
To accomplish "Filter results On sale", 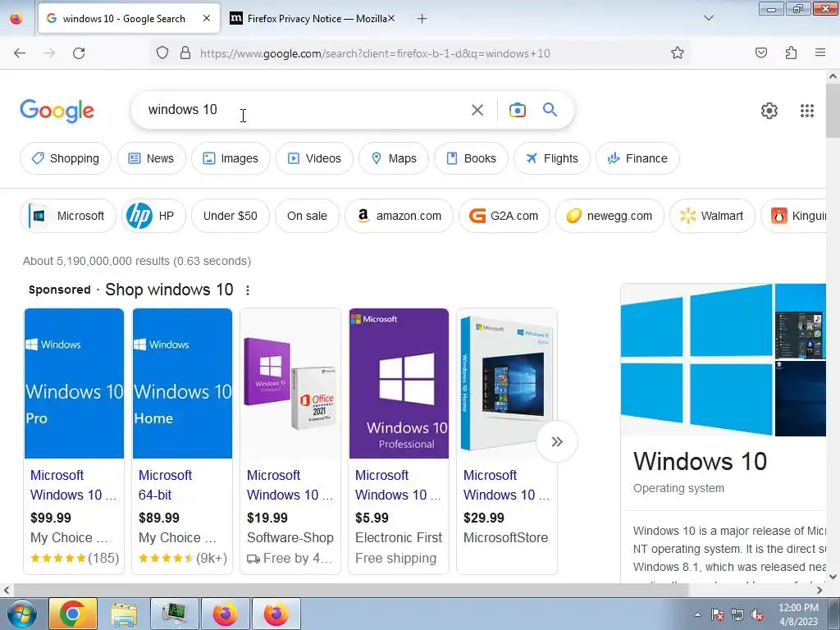I will (x=307, y=216).
